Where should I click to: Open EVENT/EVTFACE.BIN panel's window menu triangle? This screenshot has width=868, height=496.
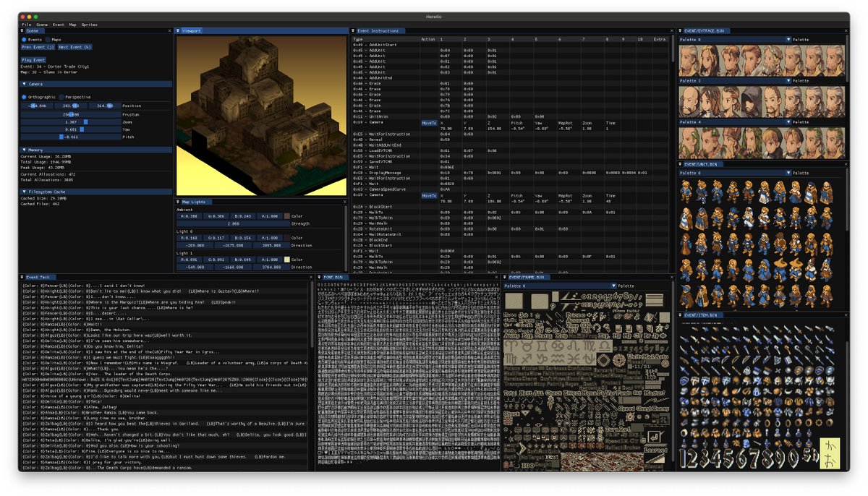[681, 30]
